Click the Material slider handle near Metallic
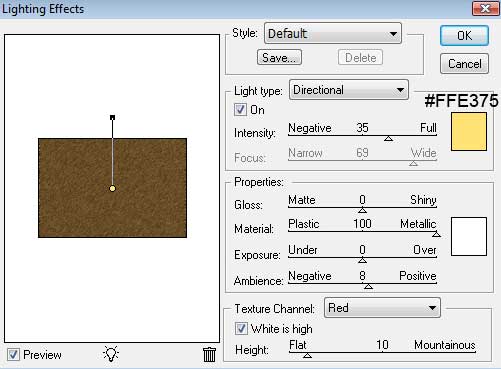Viewport: 501px width, 369px height. (x=436, y=234)
